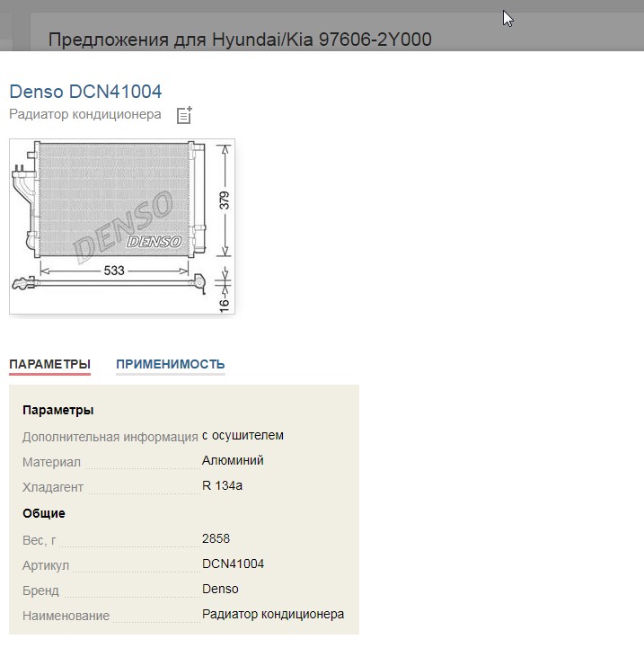Viewport: 644px width, 648px height.
Task: Click the Бренд label
Action: tap(40, 590)
